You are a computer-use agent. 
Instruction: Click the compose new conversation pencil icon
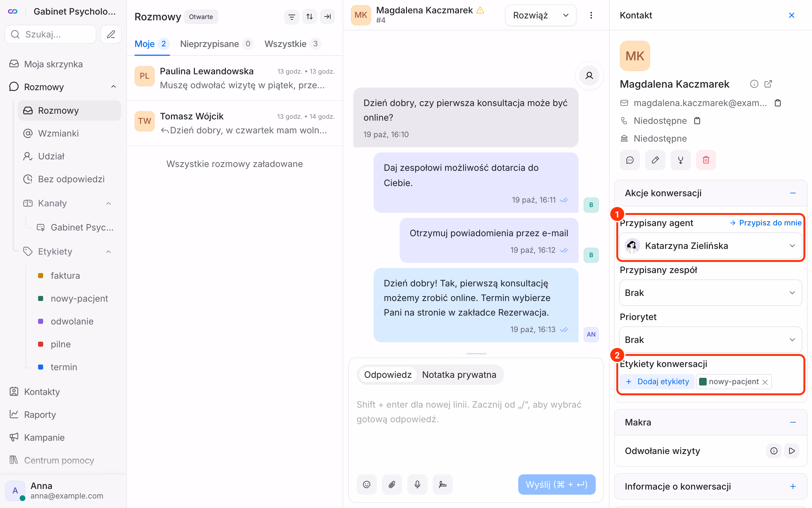point(111,34)
